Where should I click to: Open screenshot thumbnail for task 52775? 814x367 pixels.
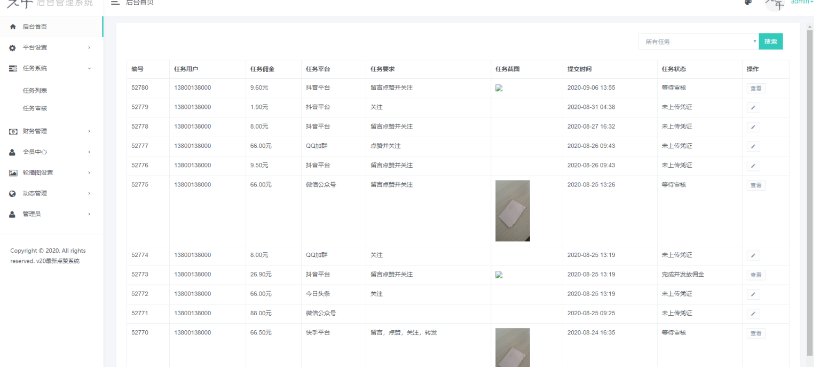coord(512,211)
